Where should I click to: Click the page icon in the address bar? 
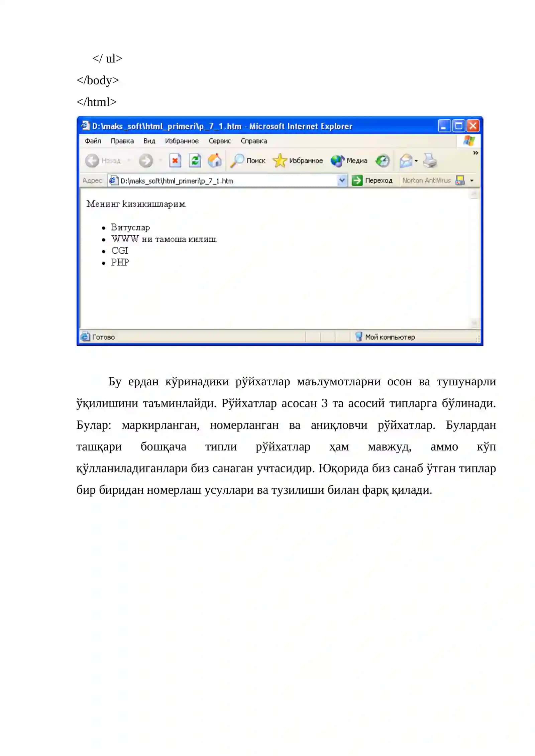click(x=113, y=180)
